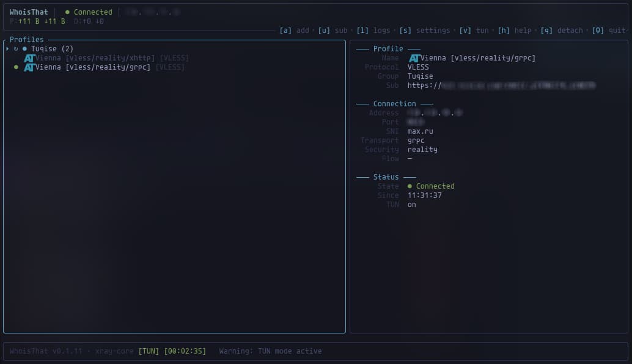Click the Status section heading
632x364 pixels.
click(386, 177)
